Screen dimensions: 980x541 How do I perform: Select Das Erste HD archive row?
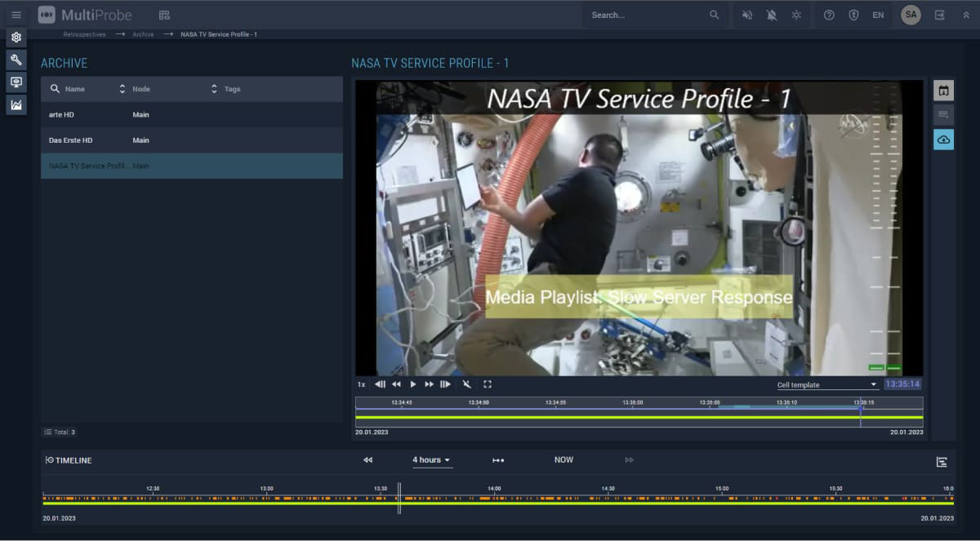click(x=192, y=140)
